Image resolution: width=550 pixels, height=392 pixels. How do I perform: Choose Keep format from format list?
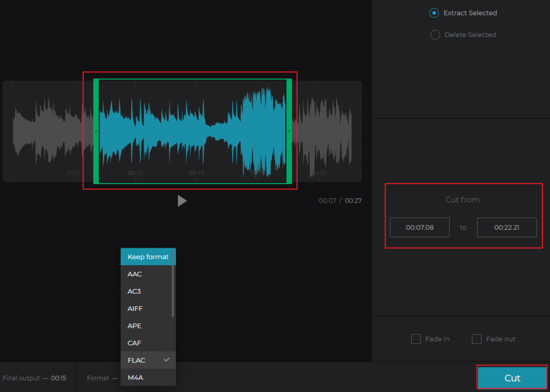148,256
